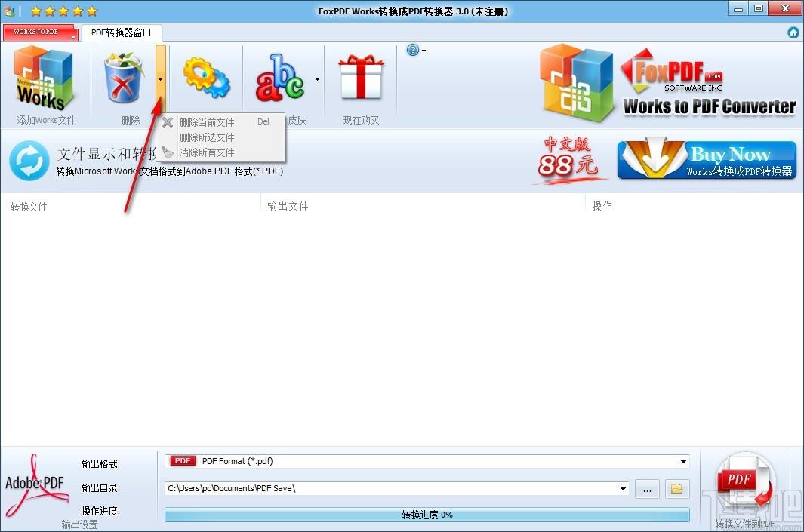This screenshot has width=804, height=532.
Task: Click the blue refresh circular arrows icon
Action: point(29,161)
